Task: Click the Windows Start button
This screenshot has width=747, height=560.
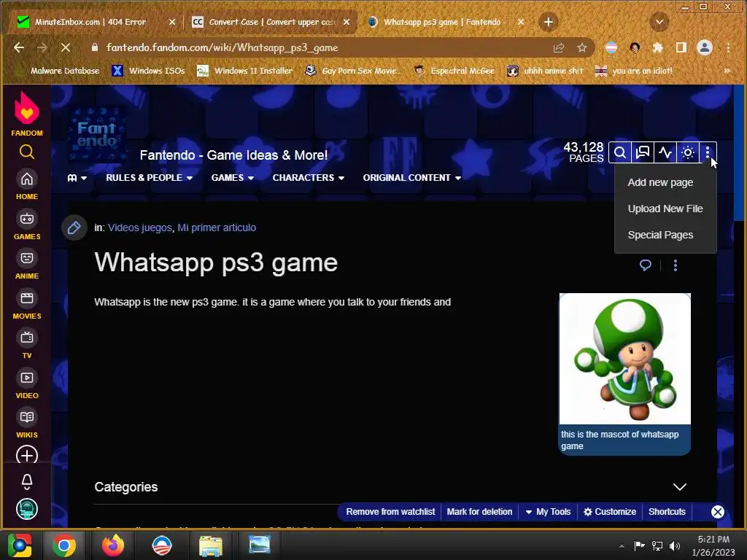Action: [20, 545]
